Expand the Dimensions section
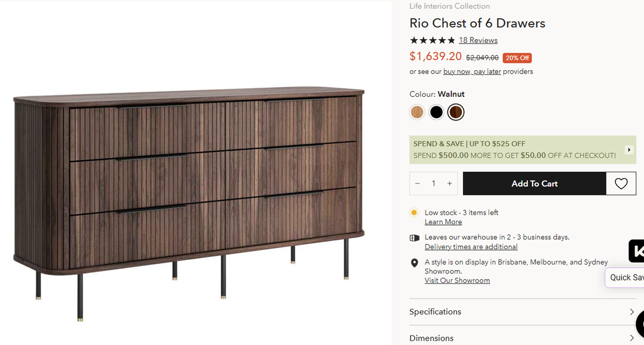This screenshot has width=644, height=345. pos(432,338)
